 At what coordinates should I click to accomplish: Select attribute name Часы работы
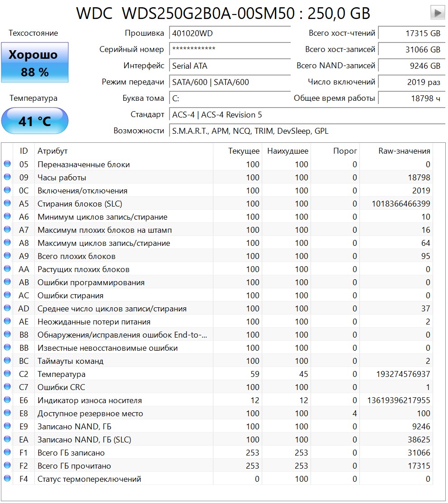click(61, 178)
